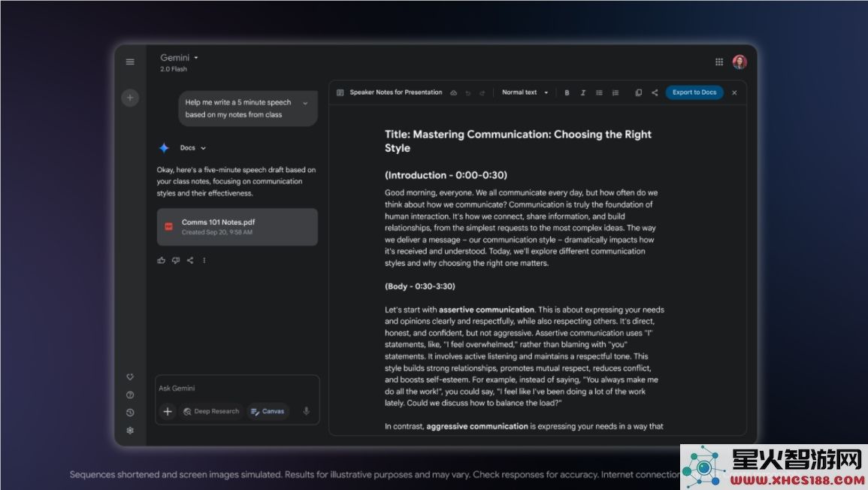Open more options for the response

[x=204, y=260]
